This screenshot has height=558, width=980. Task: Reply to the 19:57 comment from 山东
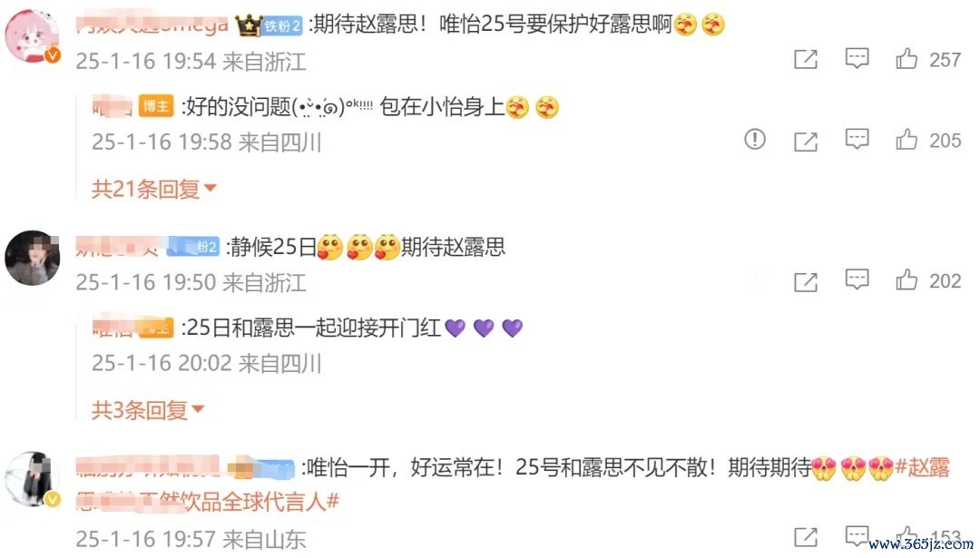[857, 535]
